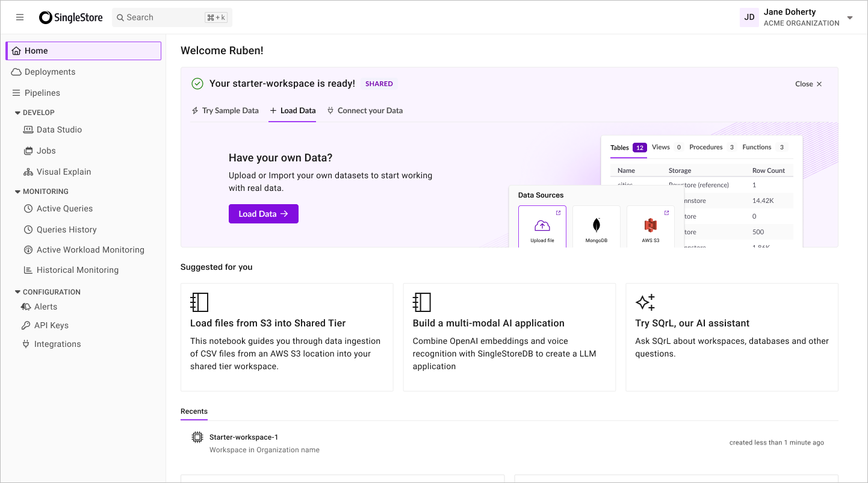Click the search magnifier icon
Image resolution: width=868 pixels, height=483 pixels.
click(120, 17)
